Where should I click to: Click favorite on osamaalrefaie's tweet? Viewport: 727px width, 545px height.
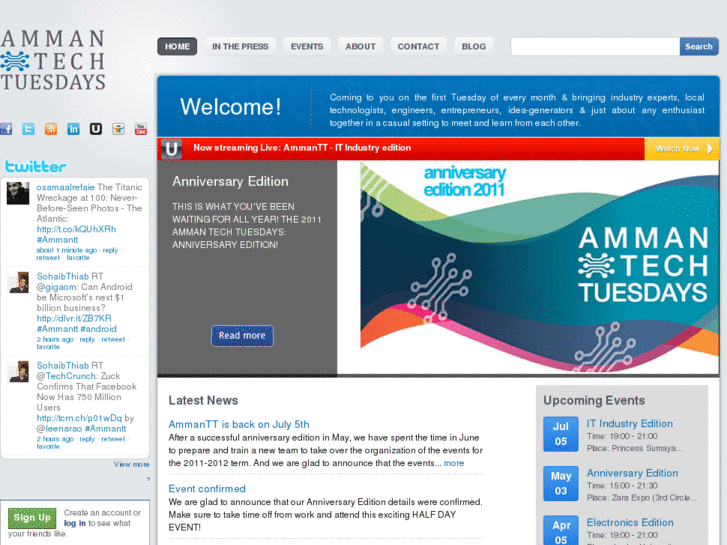(x=78, y=257)
